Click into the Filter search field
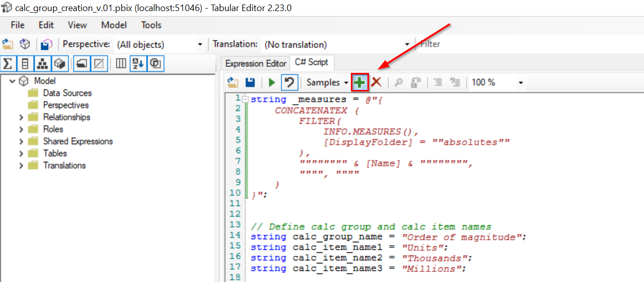644x282 pixels. point(530,44)
